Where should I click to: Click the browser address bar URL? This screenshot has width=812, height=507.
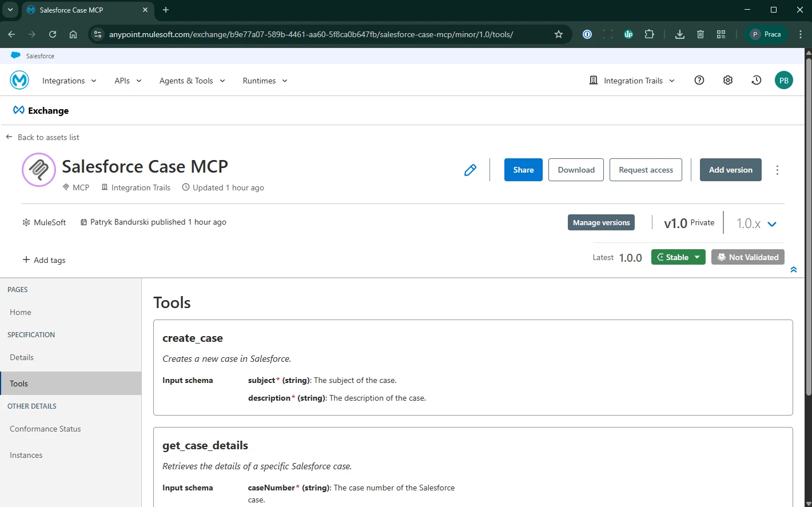311,34
